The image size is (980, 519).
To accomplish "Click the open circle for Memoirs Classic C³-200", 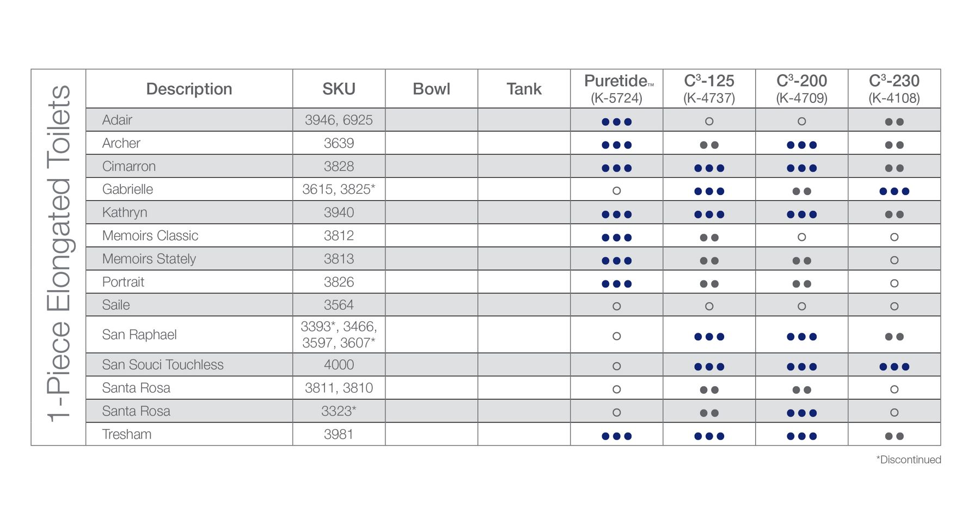I will [801, 237].
